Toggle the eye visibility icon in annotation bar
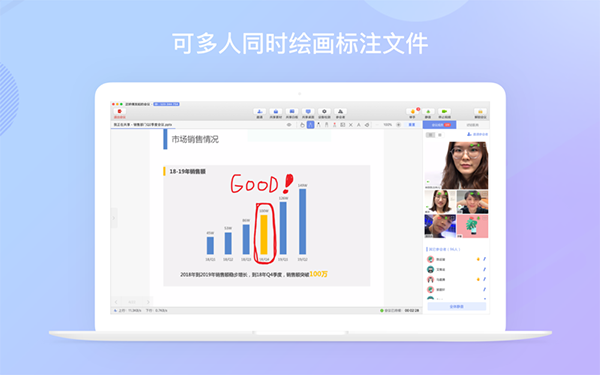This screenshot has height=375, width=600. point(289,125)
